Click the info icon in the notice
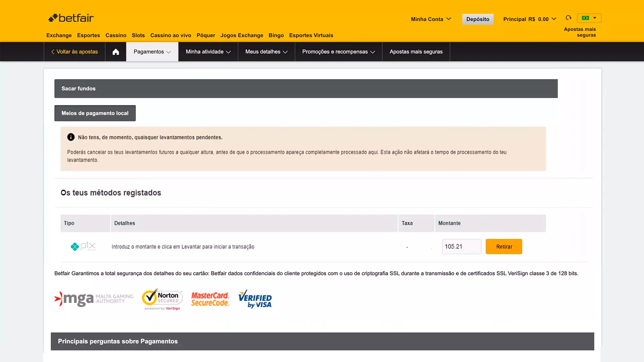Screen dimensions: 644x362 tap(71, 137)
